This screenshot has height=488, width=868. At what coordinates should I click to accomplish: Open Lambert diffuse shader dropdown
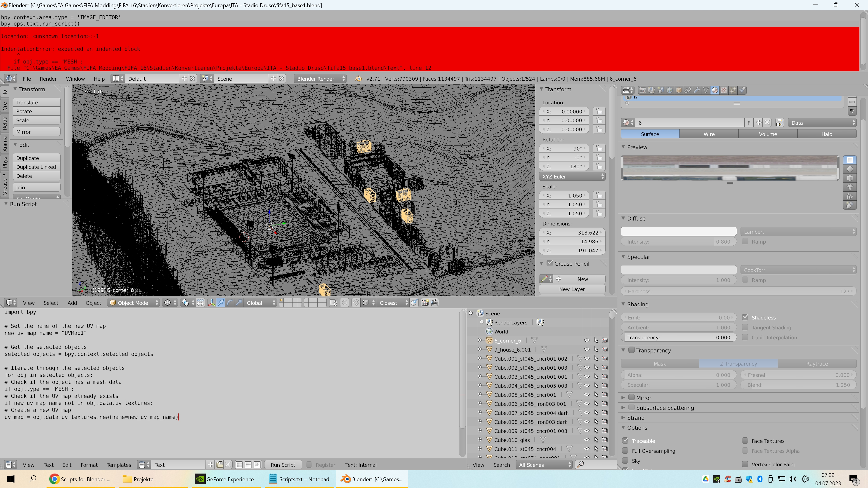tap(799, 232)
